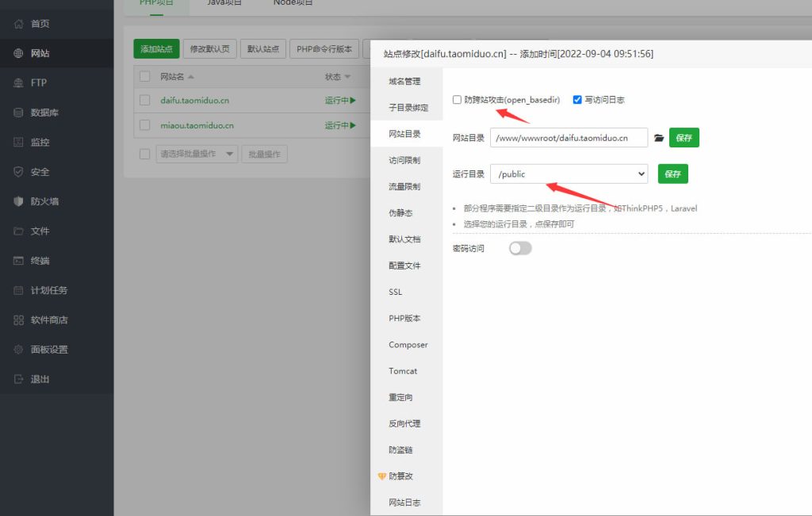Open the Composer settings tab
Image resolution: width=812 pixels, height=516 pixels.
(x=408, y=345)
